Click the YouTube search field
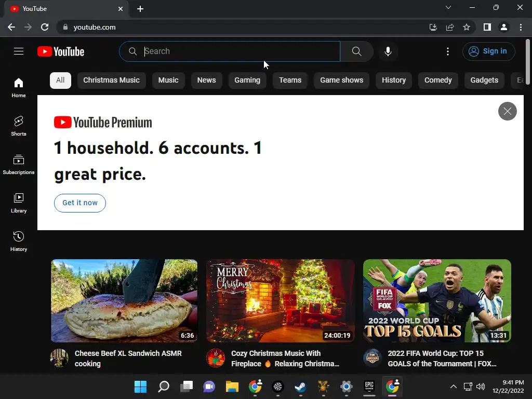This screenshot has width=532, height=399. click(x=230, y=51)
